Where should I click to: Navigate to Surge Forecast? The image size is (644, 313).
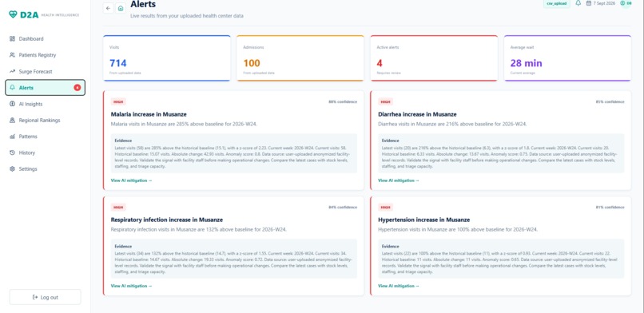pos(46,71)
